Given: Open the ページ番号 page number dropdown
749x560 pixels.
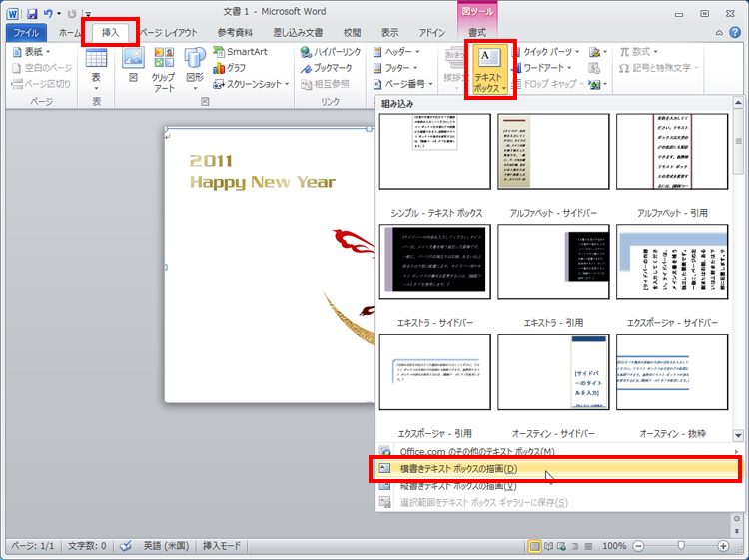Looking at the screenshot, I should [403, 84].
